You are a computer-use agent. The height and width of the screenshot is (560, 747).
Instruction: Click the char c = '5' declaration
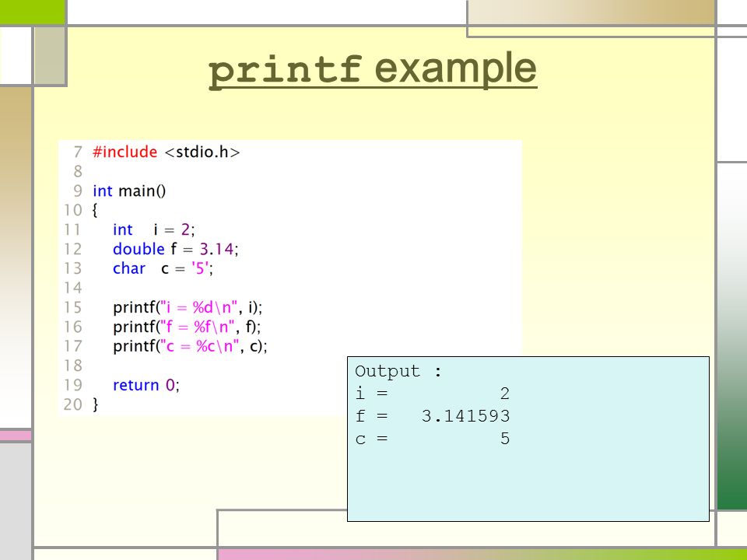pos(163,268)
